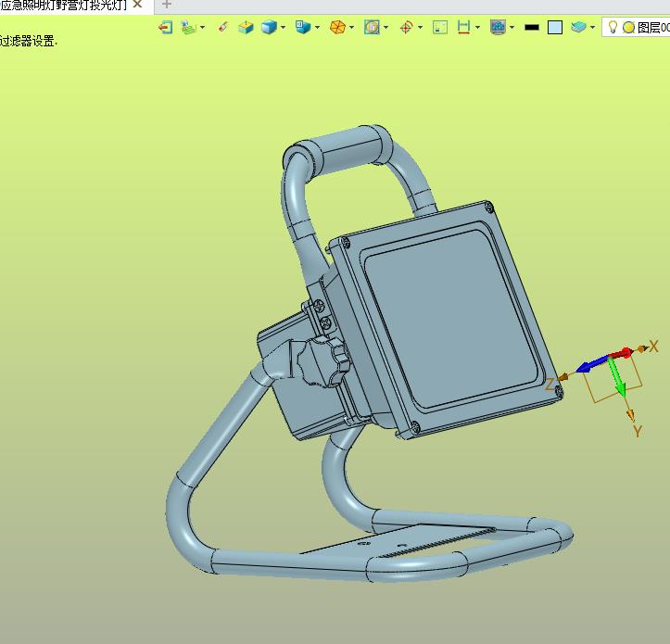Select the green Y-axis arrow handle
670x644 pixels.
coord(617,377)
